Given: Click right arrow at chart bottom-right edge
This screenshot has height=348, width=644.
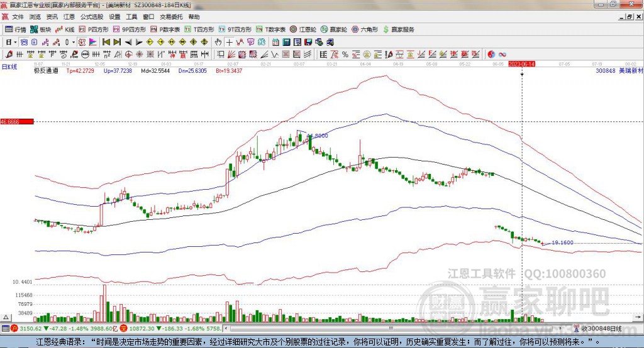Looking at the screenshot, I should point(638,317).
